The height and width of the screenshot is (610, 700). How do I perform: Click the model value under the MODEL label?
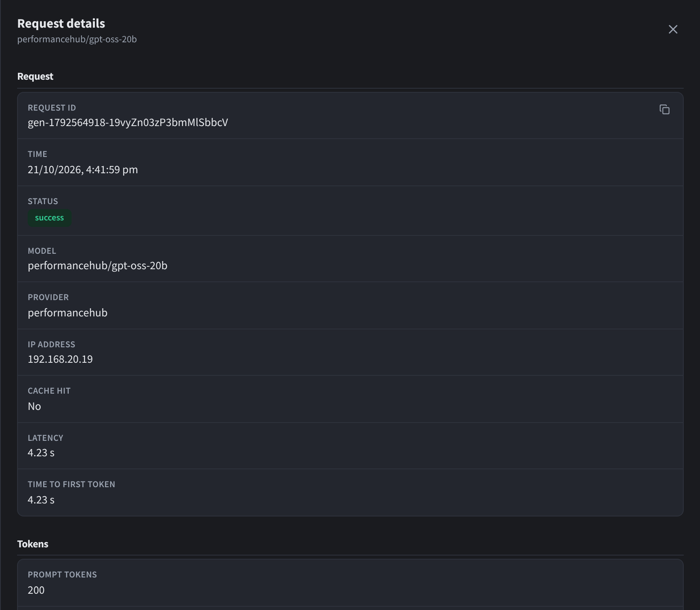pyautogui.click(x=97, y=266)
